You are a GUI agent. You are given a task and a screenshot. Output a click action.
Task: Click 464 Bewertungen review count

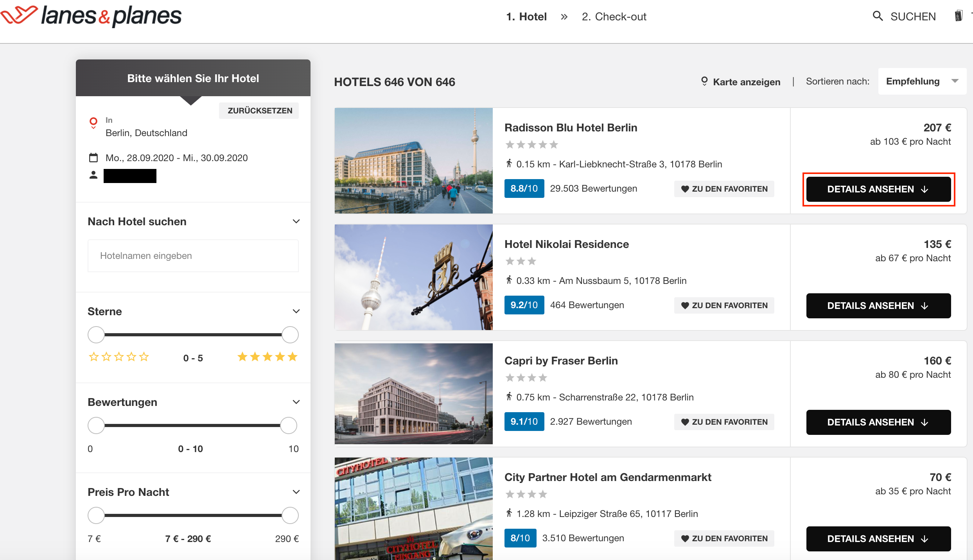(x=587, y=305)
